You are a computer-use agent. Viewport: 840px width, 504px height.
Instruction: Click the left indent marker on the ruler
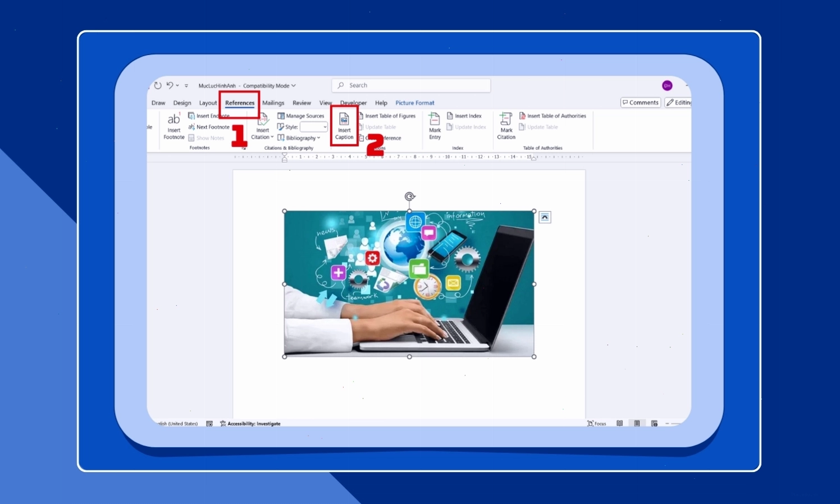click(285, 160)
